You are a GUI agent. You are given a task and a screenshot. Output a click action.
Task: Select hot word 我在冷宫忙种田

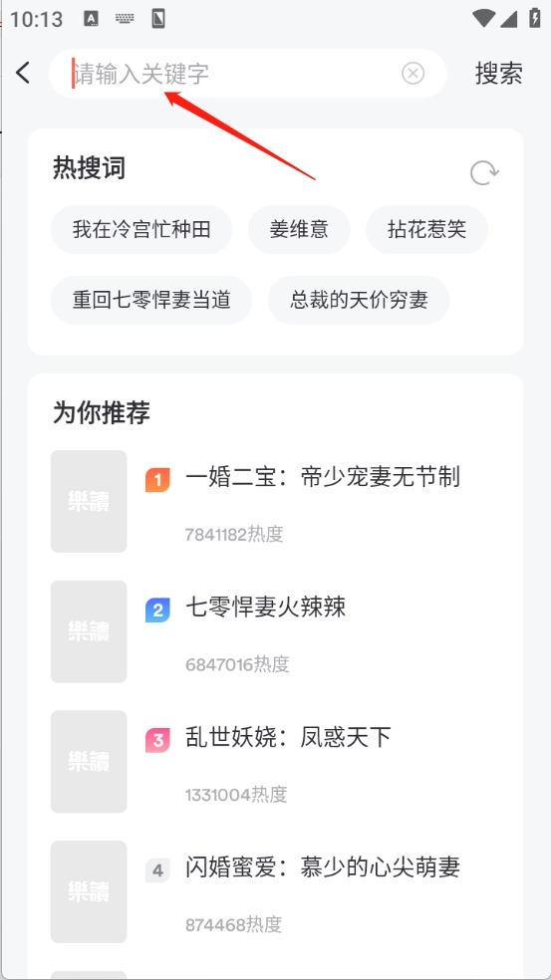(141, 229)
